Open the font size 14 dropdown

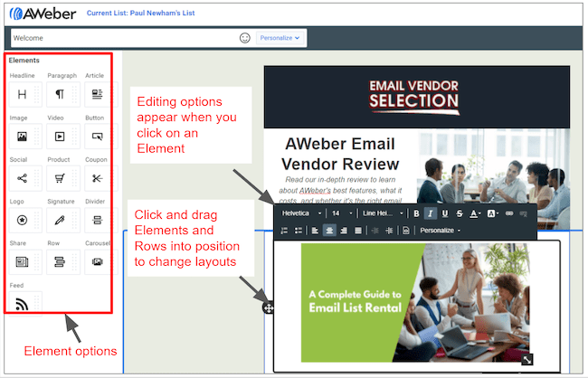click(341, 213)
